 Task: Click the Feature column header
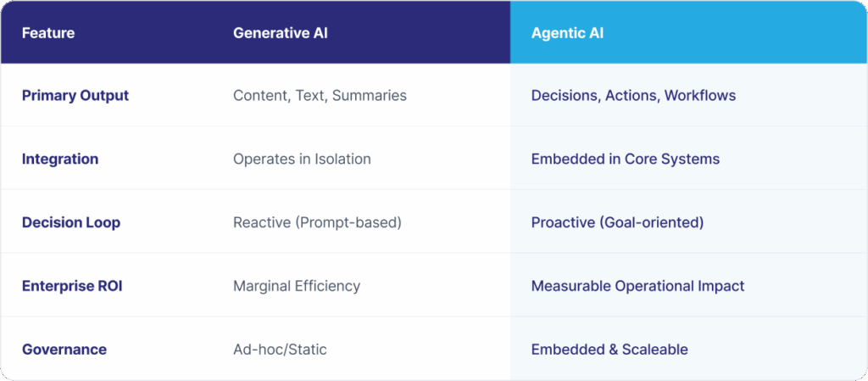pos(48,33)
